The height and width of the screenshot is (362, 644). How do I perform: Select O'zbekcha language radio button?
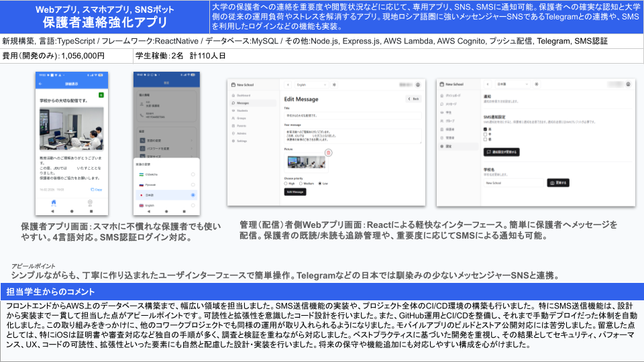point(193,174)
